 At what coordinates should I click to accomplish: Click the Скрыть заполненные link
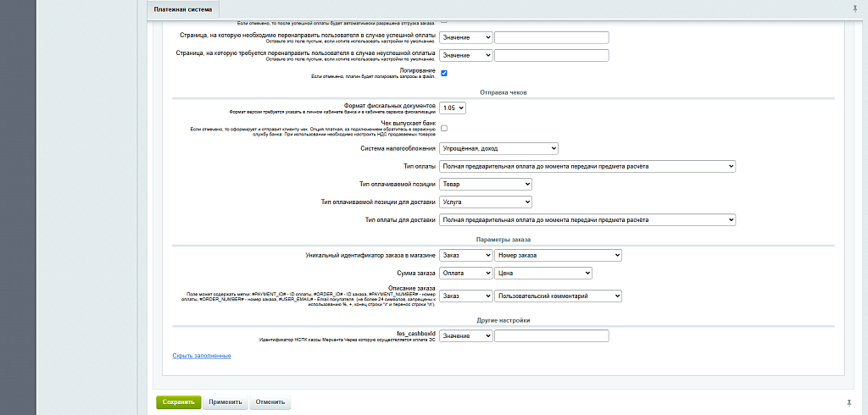click(x=202, y=356)
